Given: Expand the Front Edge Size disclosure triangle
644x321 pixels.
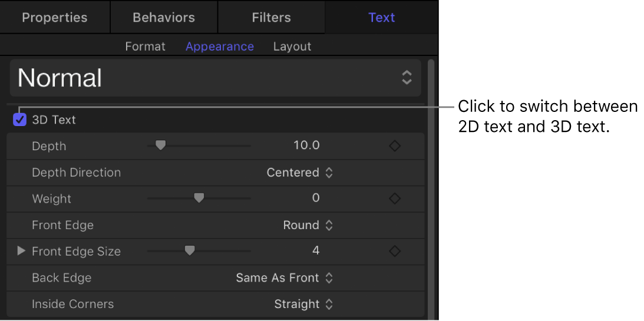Looking at the screenshot, I should pyautogui.click(x=21, y=251).
